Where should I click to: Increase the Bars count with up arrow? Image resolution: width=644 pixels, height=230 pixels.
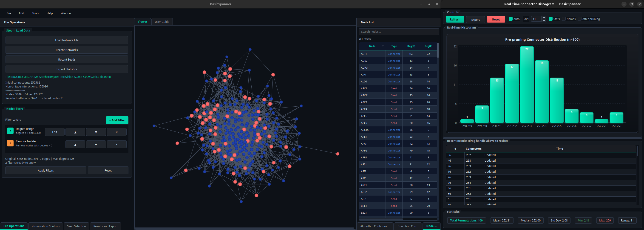click(x=544, y=18)
